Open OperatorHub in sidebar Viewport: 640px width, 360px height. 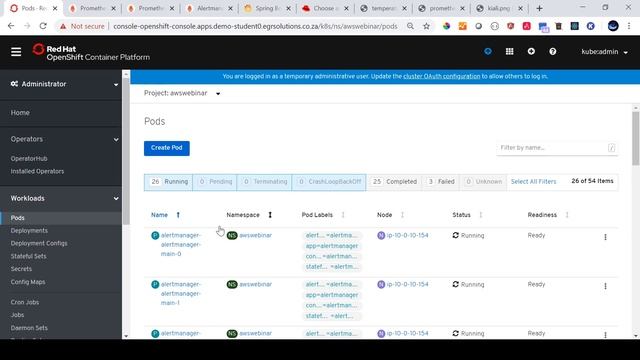[x=29, y=159]
